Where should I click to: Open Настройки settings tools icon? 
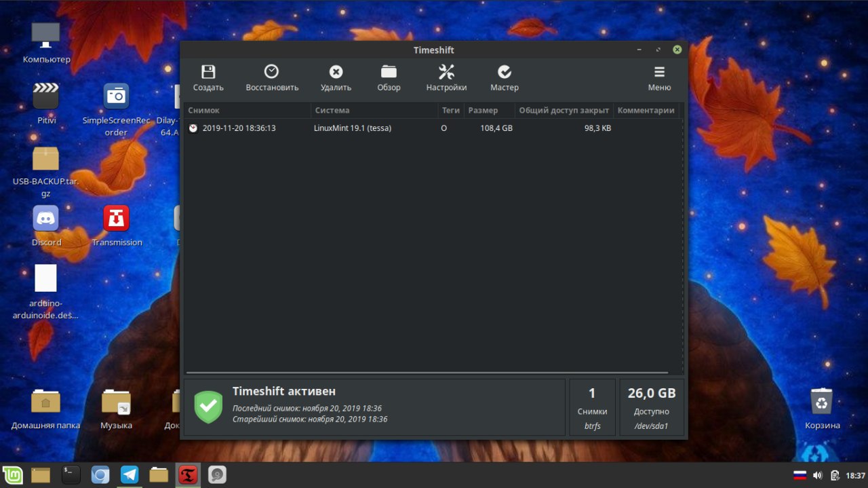click(x=446, y=71)
